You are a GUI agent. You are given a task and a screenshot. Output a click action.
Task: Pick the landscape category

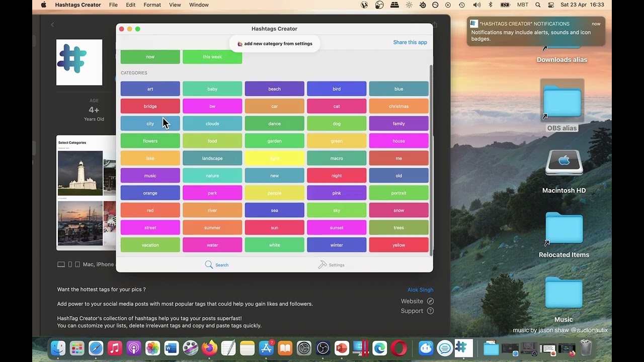(212, 158)
